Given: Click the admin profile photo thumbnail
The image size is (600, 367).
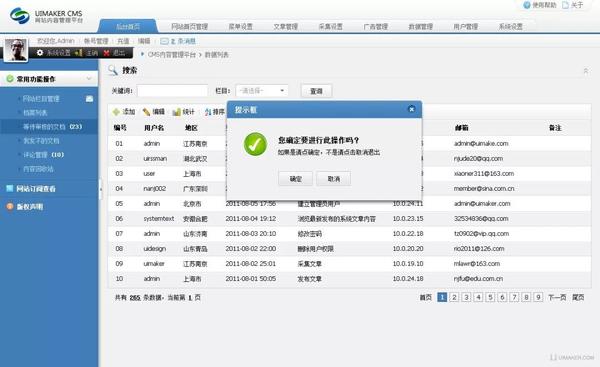Looking at the screenshot, I should click(15, 50).
